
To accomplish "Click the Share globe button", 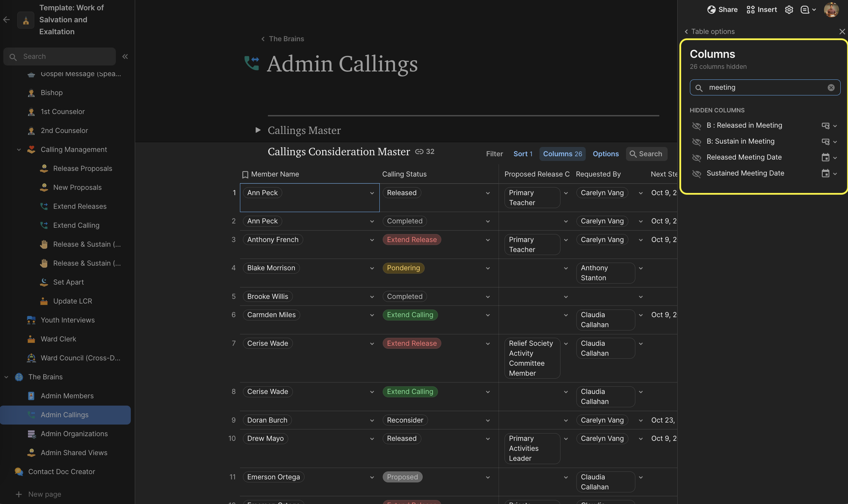I will (x=722, y=10).
